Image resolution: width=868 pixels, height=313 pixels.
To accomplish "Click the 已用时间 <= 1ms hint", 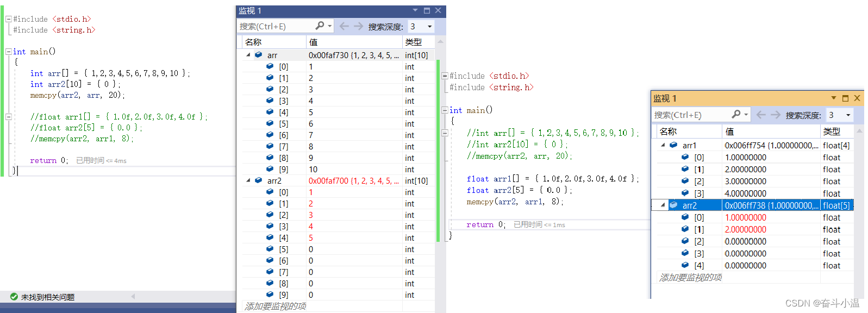I will pos(539,224).
